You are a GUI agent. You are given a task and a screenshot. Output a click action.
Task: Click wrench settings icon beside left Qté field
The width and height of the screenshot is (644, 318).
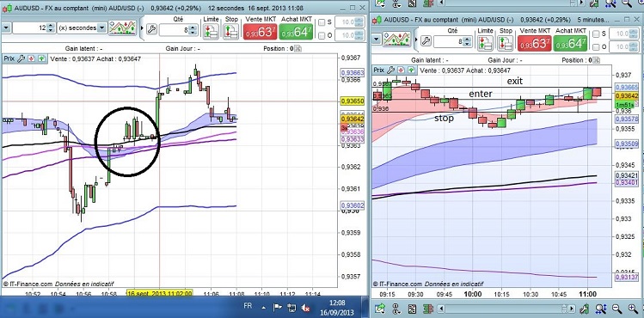(x=151, y=28)
